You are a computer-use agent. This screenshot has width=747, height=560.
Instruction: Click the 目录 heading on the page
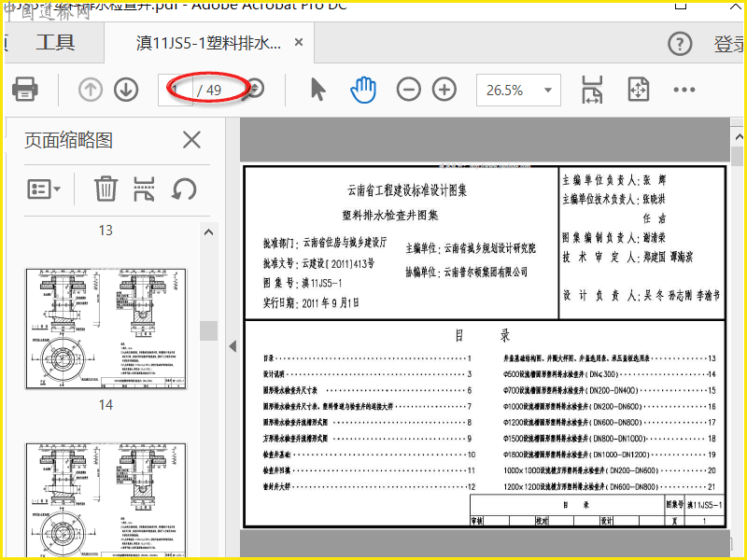[x=483, y=335]
